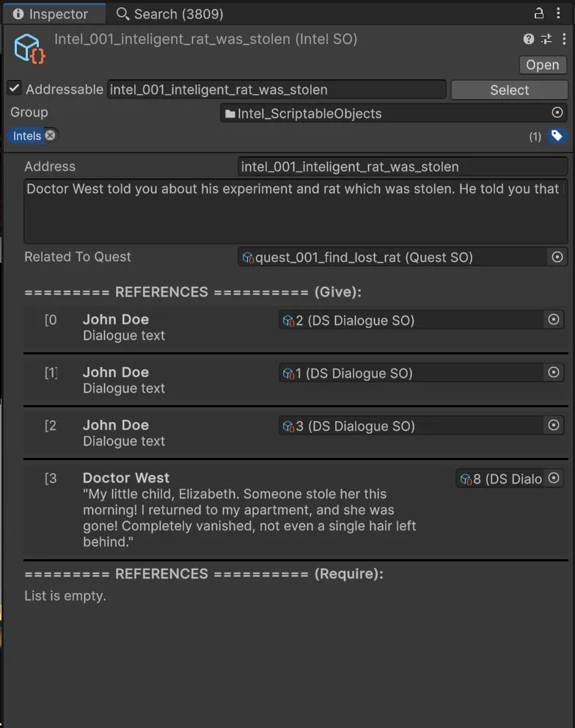Open the preset selector next to the help icon
Image resolution: width=575 pixels, height=728 pixels.
pyautogui.click(x=546, y=39)
